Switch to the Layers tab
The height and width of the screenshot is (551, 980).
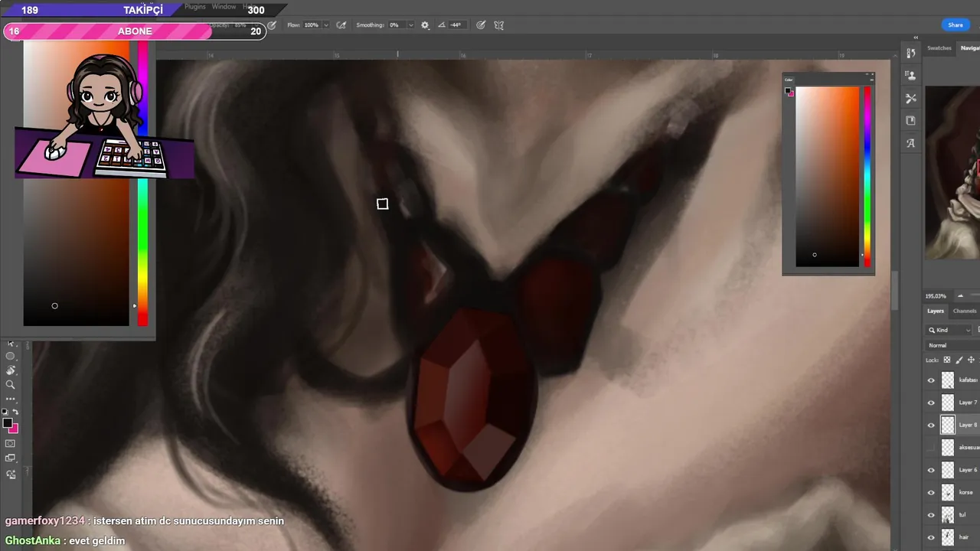[936, 311]
